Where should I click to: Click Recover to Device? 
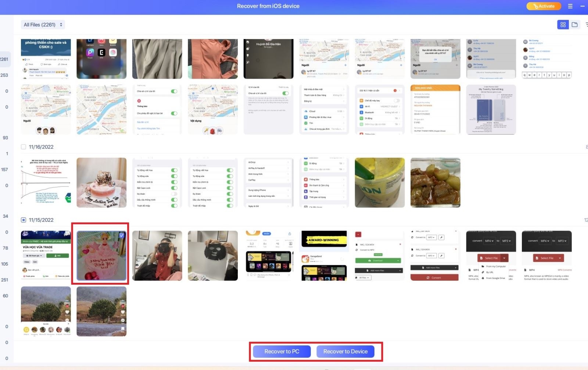point(345,352)
